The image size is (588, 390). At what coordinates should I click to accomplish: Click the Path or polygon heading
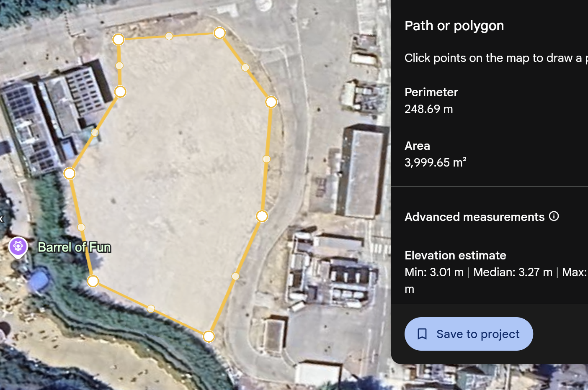click(454, 26)
